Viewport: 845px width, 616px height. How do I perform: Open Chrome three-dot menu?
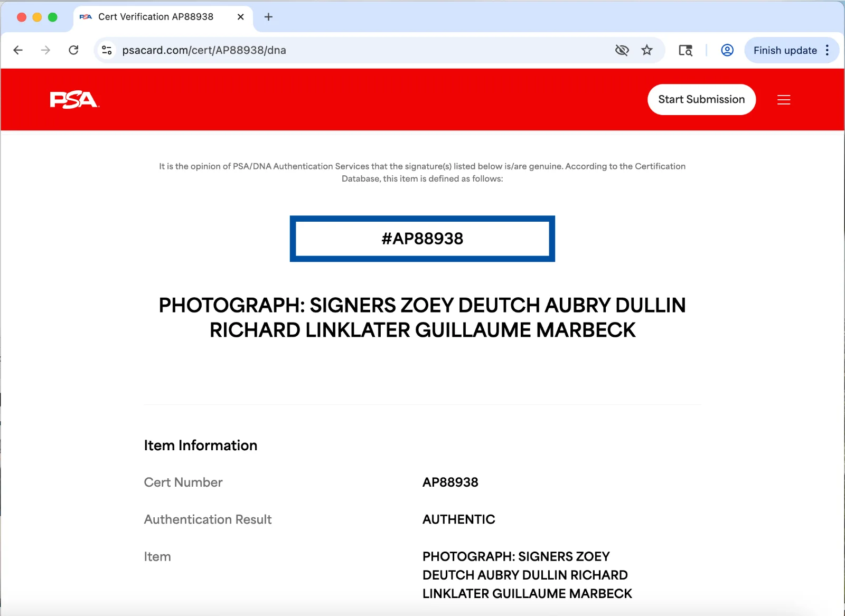point(828,50)
